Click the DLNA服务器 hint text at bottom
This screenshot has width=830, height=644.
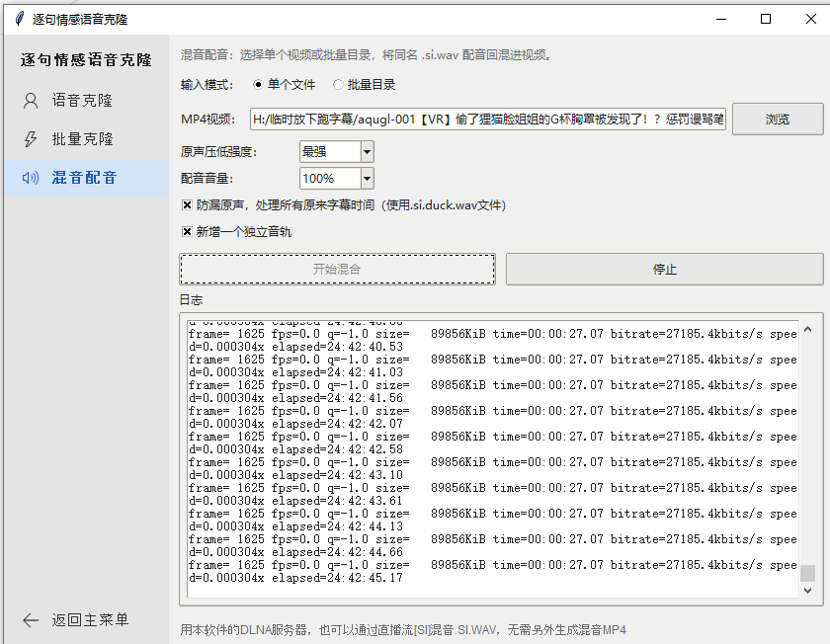pyautogui.click(x=403, y=630)
